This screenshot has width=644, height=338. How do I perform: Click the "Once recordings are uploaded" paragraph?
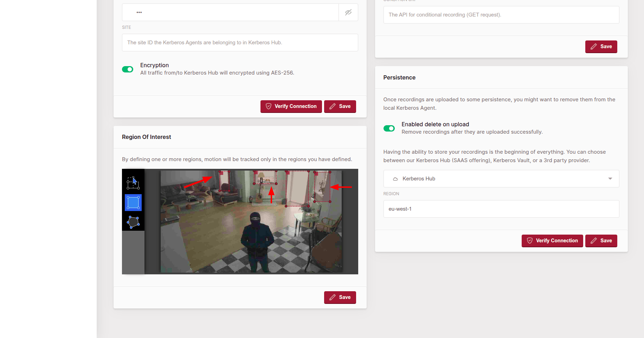[x=499, y=104]
